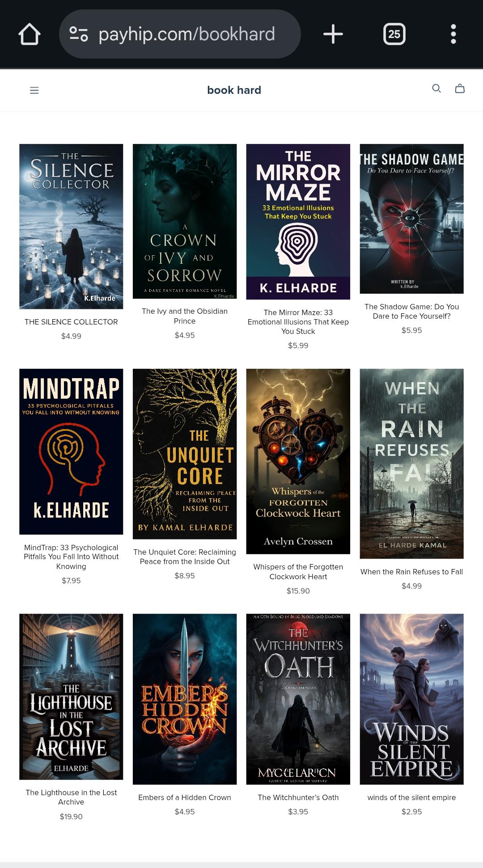Open a new browser tab with plus icon
Screen dimensions: 483x868
333,34
